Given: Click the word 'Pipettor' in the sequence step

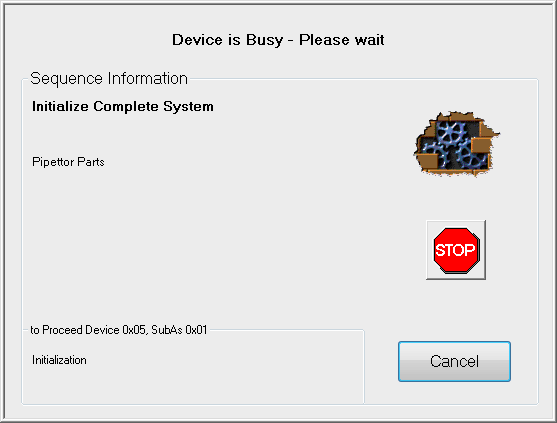Looking at the screenshot, I should click(x=53, y=162).
